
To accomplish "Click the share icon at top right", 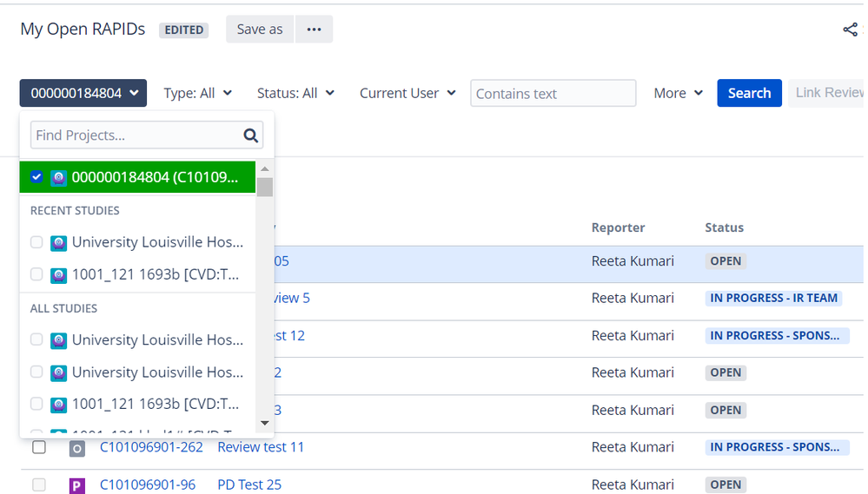I will point(850,30).
